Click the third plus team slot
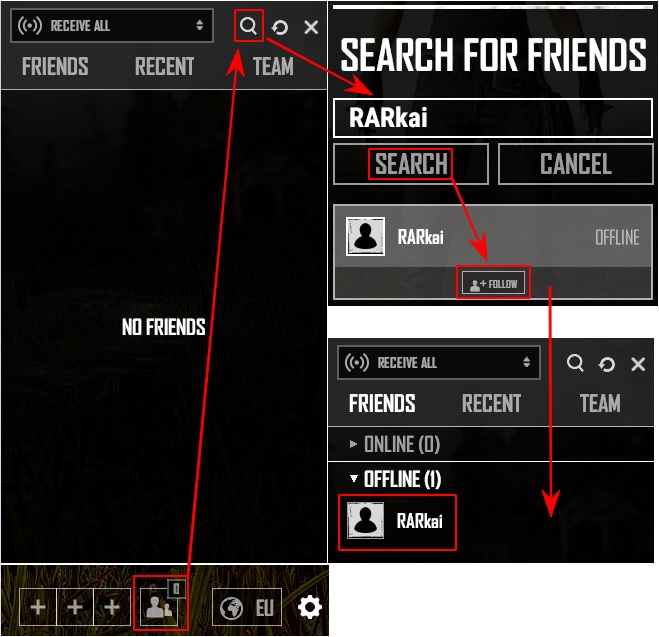 point(112,607)
